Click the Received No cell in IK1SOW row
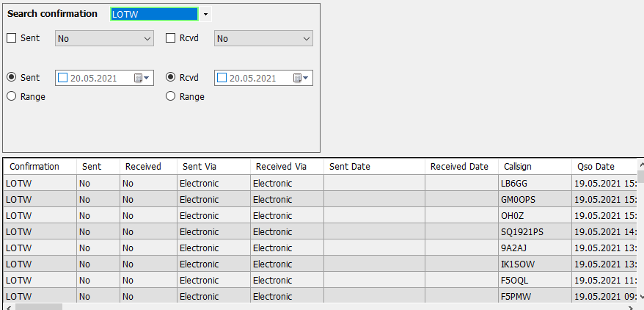The width and height of the screenshot is (644, 310). coord(148,264)
